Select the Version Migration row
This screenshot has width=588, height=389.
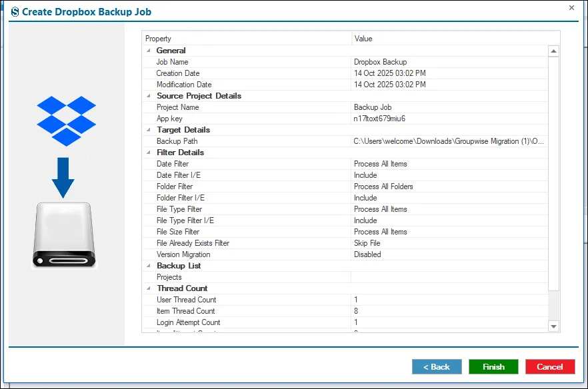point(345,254)
